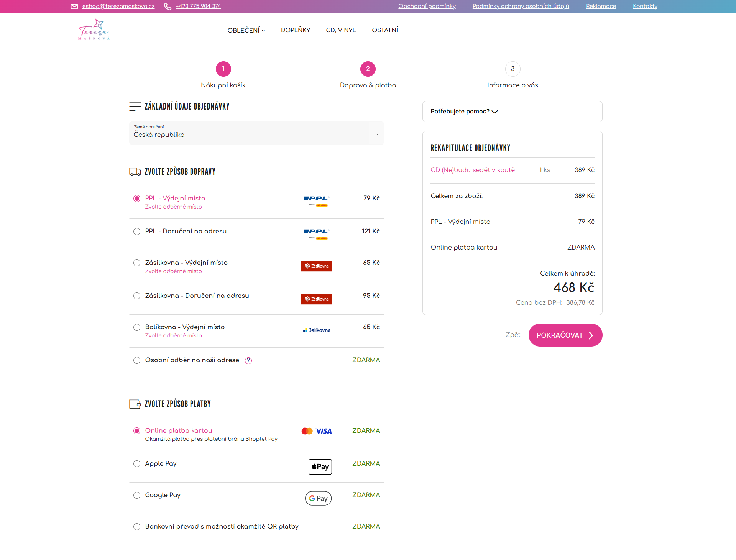The height and width of the screenshot is (560, 736).
Task: Select PPL - Doručení na adresu shipping
Action: coord(137,232)
